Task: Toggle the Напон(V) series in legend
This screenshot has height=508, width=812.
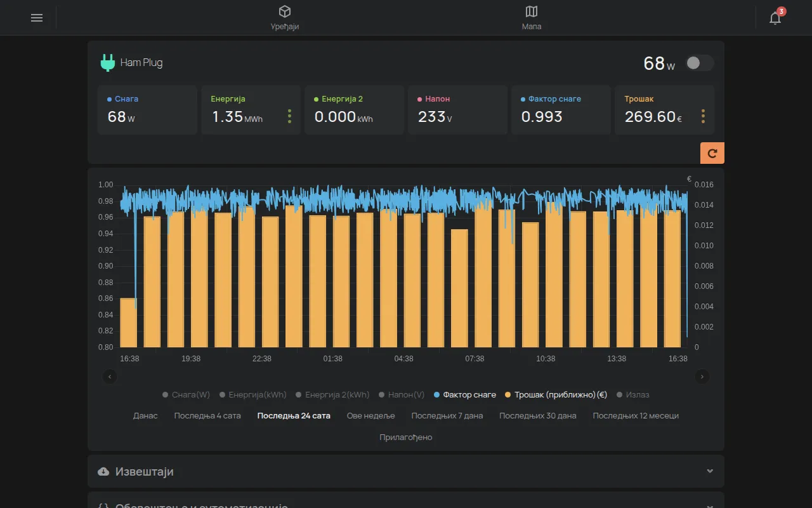Action: click(x=402, y=394)
